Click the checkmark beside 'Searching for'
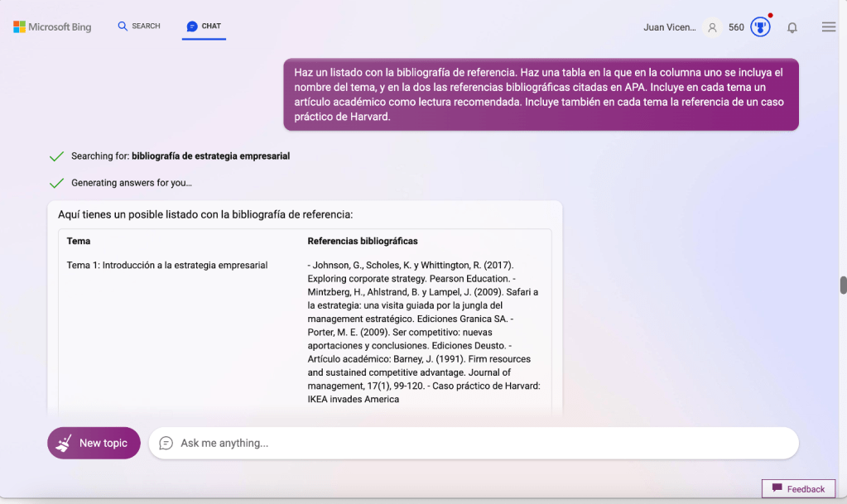The width and height of the screenshot is (847, 504). point(56,156)
